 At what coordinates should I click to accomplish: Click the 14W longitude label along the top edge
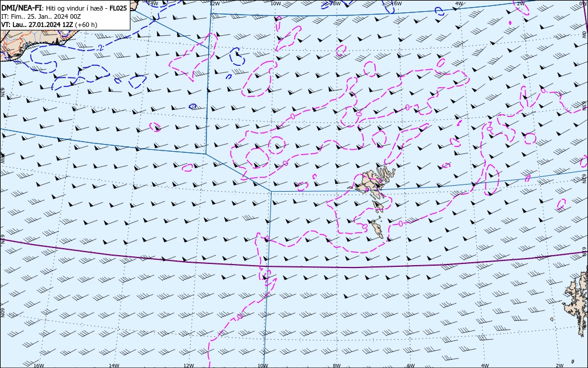tap(153, 4)
